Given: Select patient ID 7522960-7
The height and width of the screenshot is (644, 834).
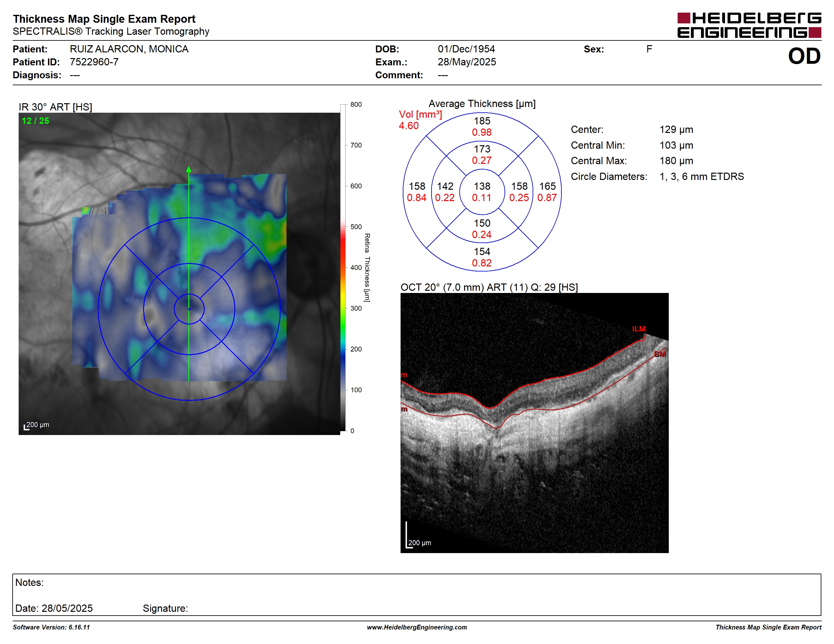Looking at the screenshot, I should coord(94,62).
